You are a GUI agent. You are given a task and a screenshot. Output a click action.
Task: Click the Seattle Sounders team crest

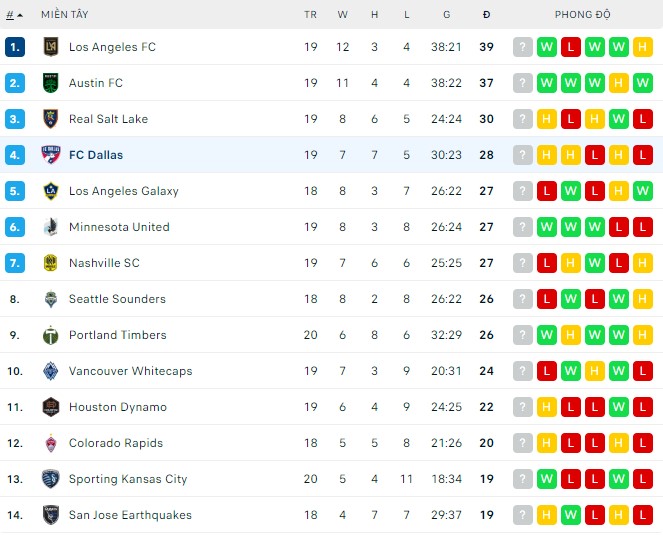click(x=51, y=299)
